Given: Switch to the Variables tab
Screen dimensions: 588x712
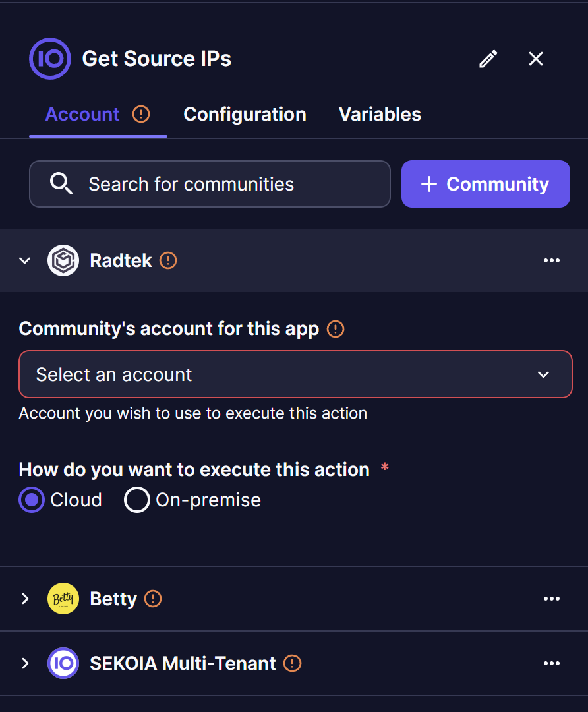Looking at the screenshot, I should 380,115.
